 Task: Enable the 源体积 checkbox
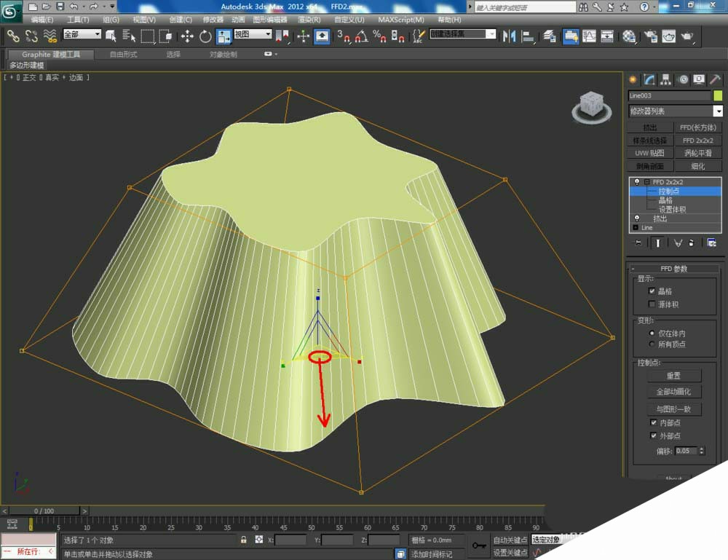click(x=650, y=302)
